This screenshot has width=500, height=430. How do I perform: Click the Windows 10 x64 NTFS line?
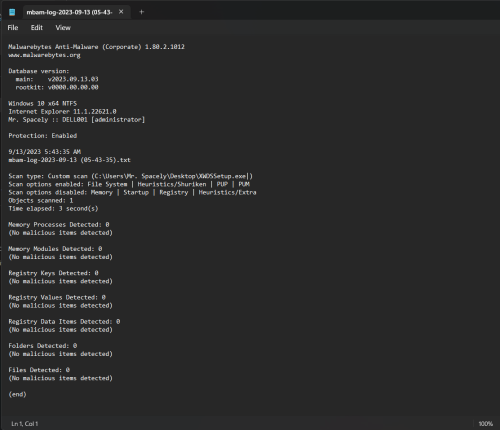pos(43,103)
